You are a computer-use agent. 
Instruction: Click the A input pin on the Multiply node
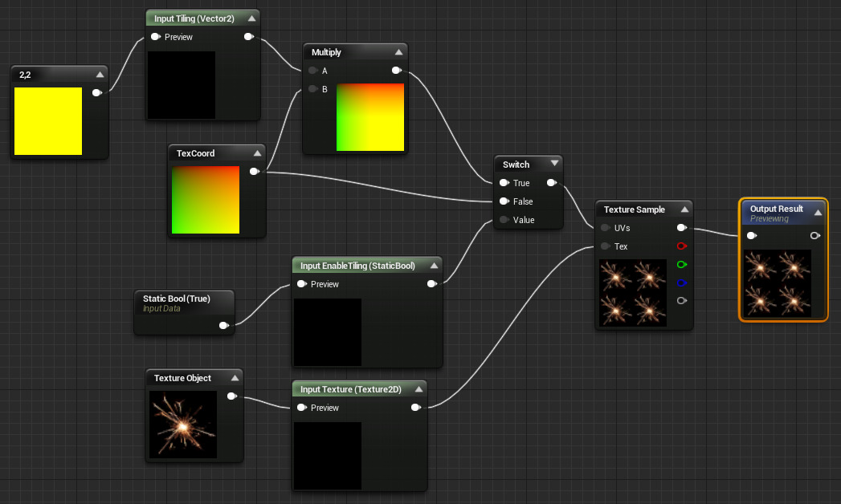click(x=312, y=71)
